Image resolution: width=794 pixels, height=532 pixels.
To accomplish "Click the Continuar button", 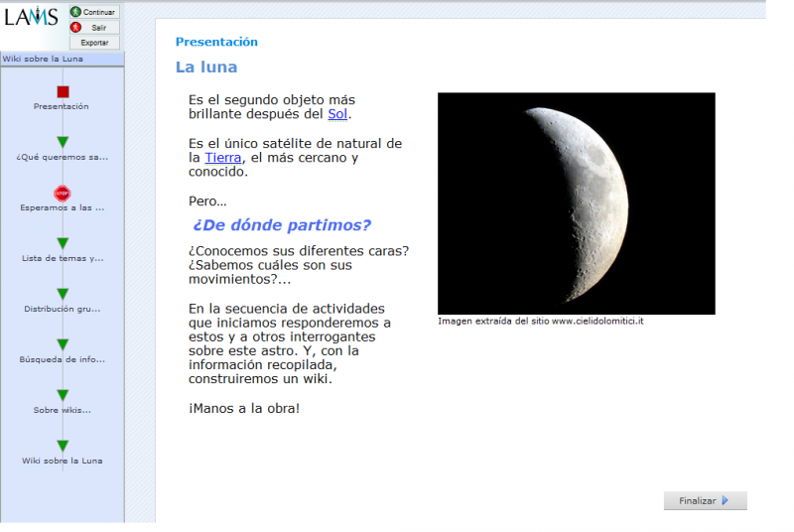I will 94,12.
